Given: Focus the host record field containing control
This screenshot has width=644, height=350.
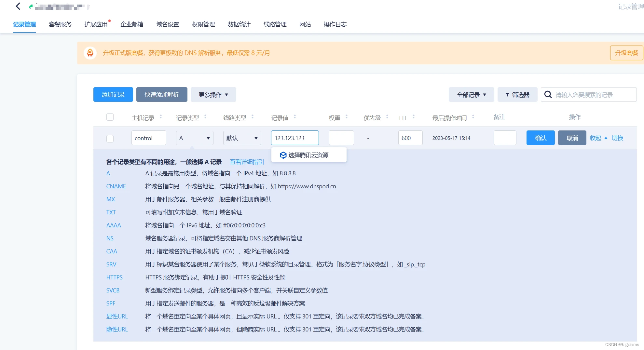Looking at the screenshot, I should pos(149,138).
